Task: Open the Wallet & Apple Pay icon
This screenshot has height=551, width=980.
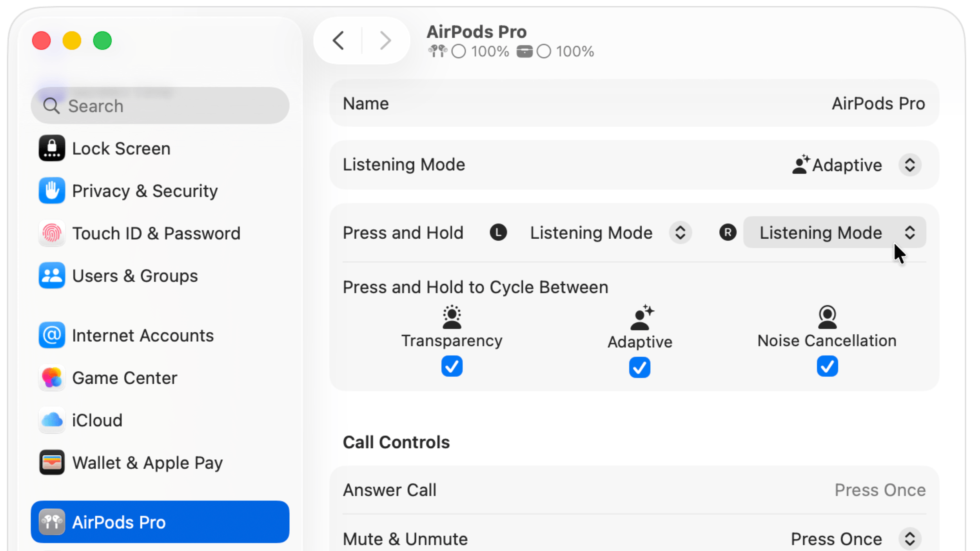Action: click(x=52, y=462)
